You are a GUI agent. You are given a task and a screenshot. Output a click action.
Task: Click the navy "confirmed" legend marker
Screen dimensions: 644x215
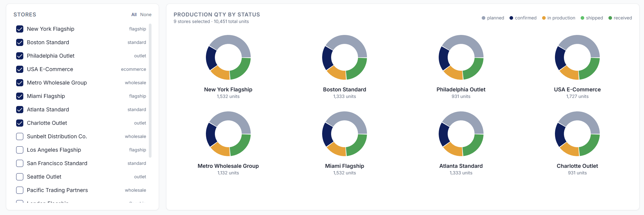tap(512, 18)
